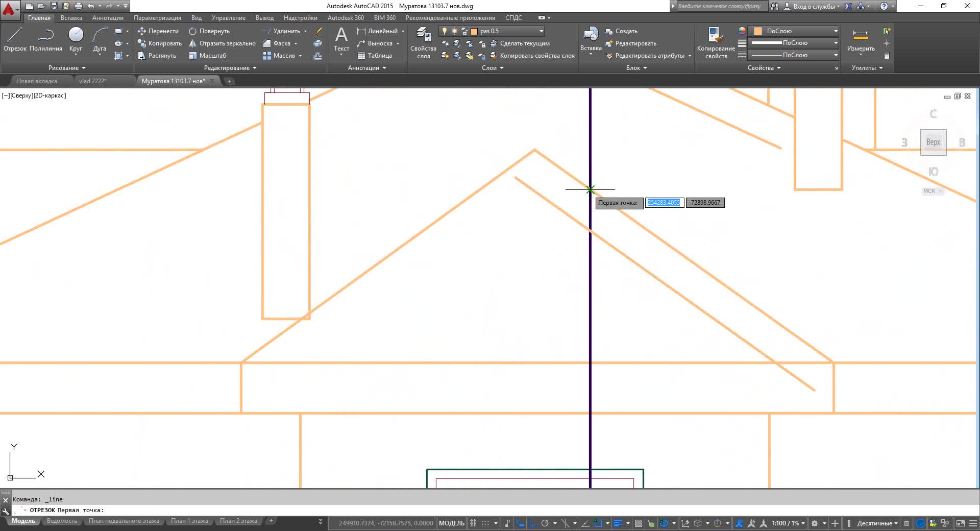Viewport: 980px width, 531px height.
Task: Click the Перенести move tool
Action: (158, 31)
